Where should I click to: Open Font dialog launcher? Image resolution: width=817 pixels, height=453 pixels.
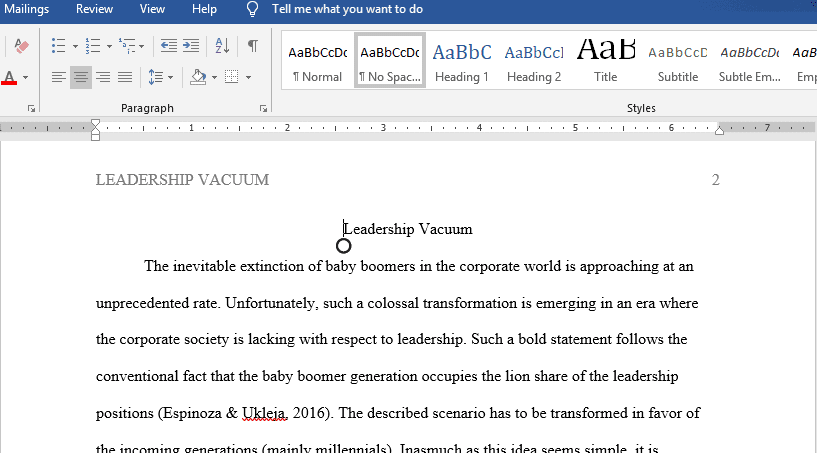coord(31,108)
